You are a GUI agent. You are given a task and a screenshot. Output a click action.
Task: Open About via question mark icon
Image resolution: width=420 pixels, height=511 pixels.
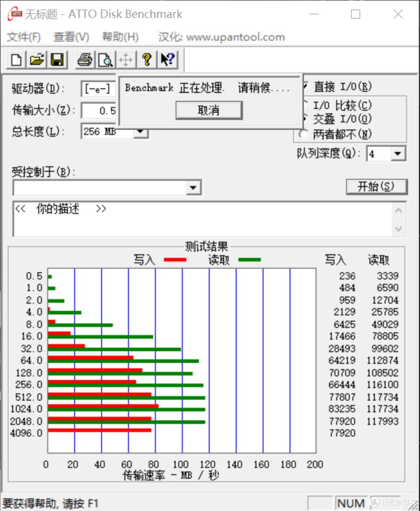(x=147, y=60)
